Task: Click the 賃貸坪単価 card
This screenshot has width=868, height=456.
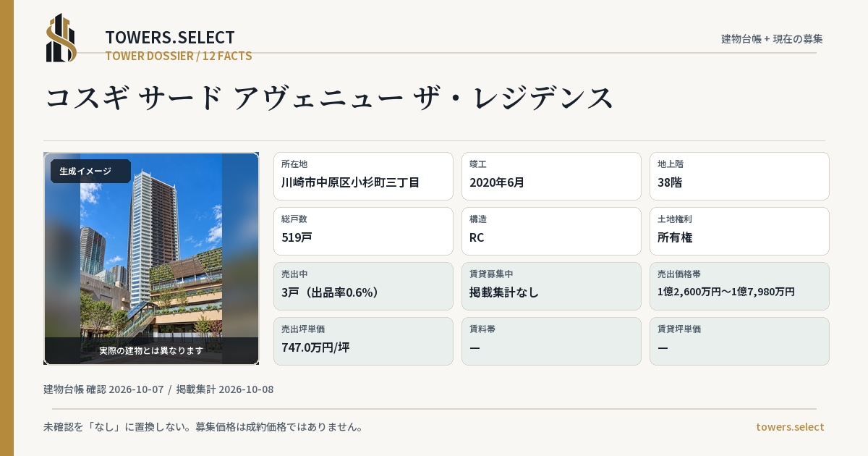Action: pos(739,341)
